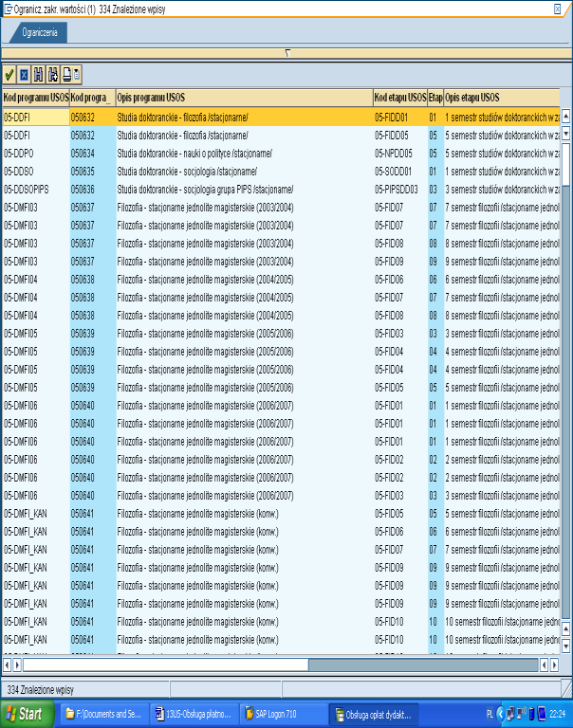Click the bottom down-arrow of vertical scrollbar
This screenshot has height=728, width=573.
[x=566, y=646]
